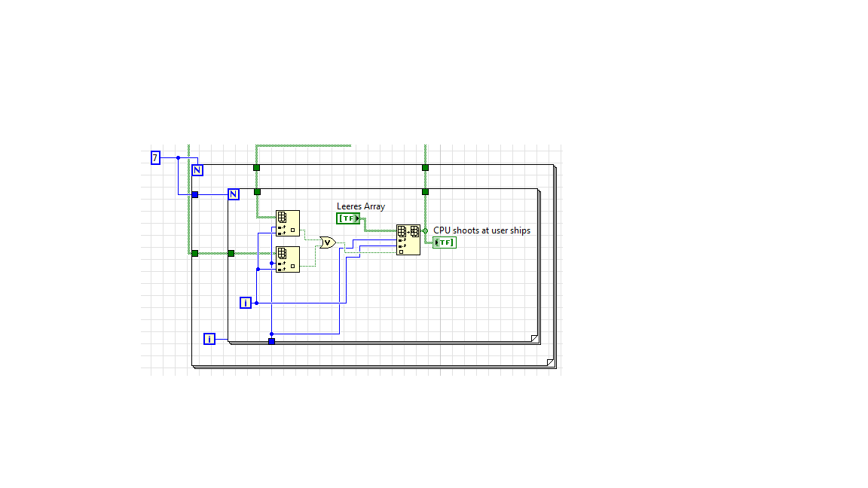Select the upper Index Array node
868x488 pixels.
288,223
